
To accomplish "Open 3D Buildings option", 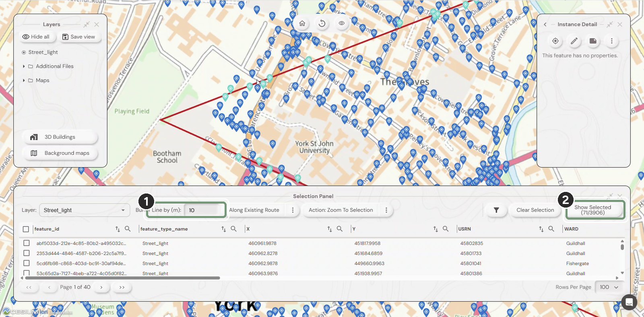I will [60, 137].
